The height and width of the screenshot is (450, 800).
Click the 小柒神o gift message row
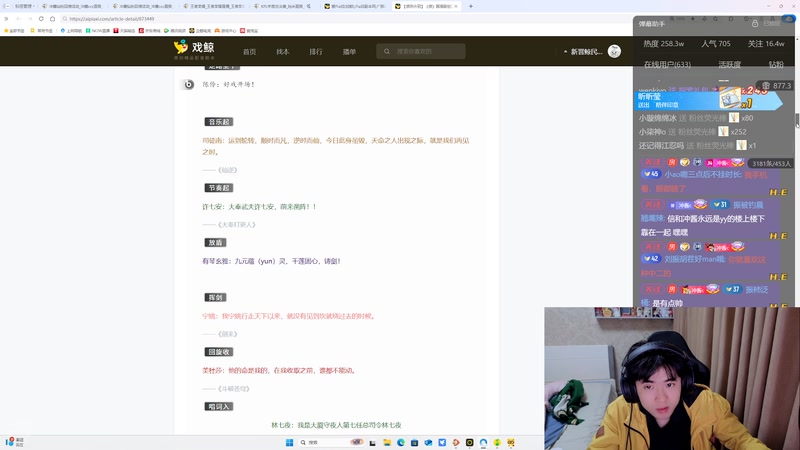(692, 132)
